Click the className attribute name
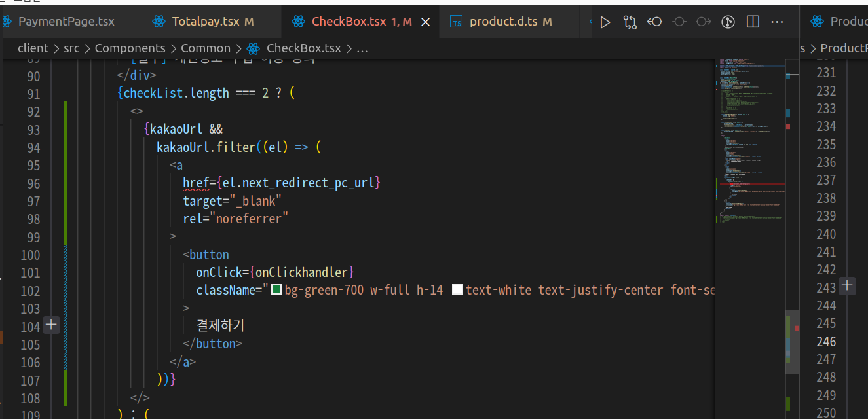868x419 pixels. click(225, 289)
